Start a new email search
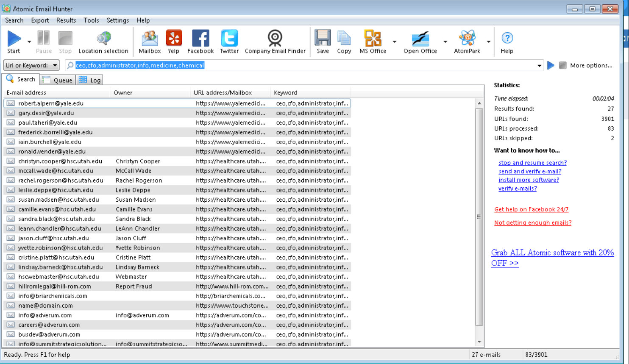 (x=13, y=41)
